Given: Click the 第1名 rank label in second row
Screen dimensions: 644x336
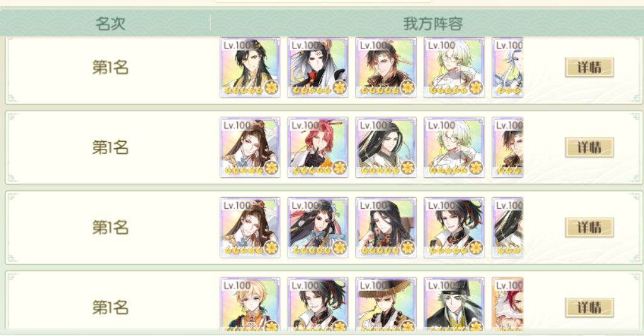Looking at the screenshot, I should [110, 148].
